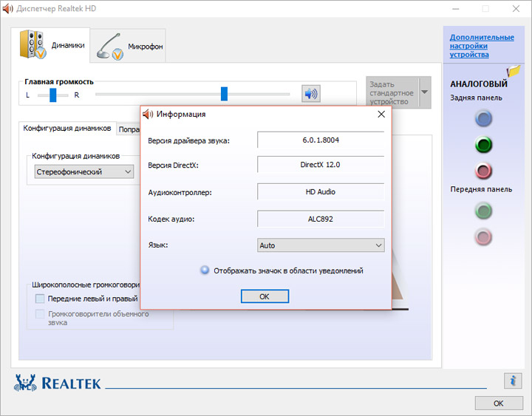The height and width of the screenshot is (416, 532).
Task: Close the Информация dialog
Action: pyautogui.click(x=381, y=115)
